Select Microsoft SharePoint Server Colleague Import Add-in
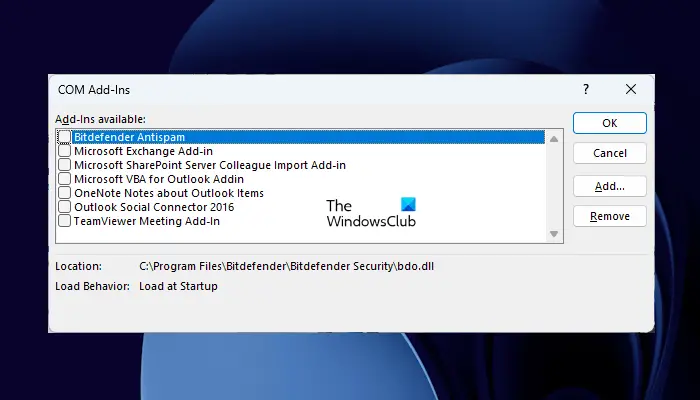Viewport: 700px width, 400px height. pyautogui.click(x=210, y=165)
